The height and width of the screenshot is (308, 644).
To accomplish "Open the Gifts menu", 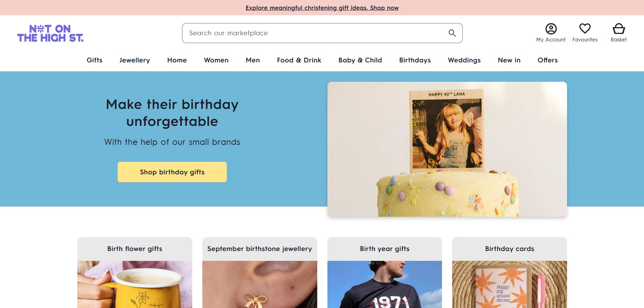I will (94, 60).
